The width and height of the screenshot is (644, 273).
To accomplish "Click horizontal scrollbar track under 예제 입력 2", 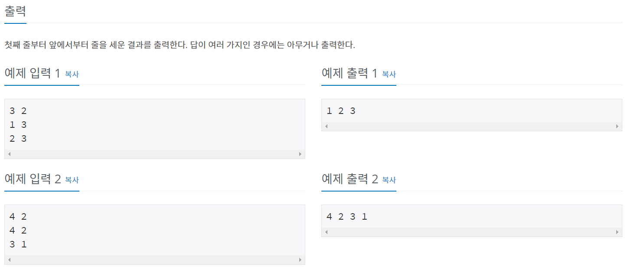I will (154, 260).
